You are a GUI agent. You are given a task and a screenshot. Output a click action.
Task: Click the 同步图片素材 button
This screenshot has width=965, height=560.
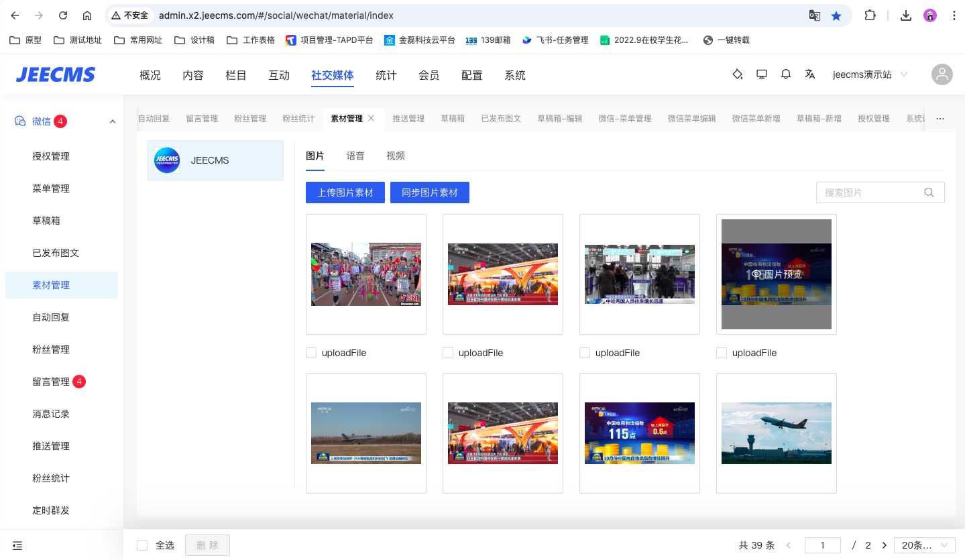[x=430, y=192]
